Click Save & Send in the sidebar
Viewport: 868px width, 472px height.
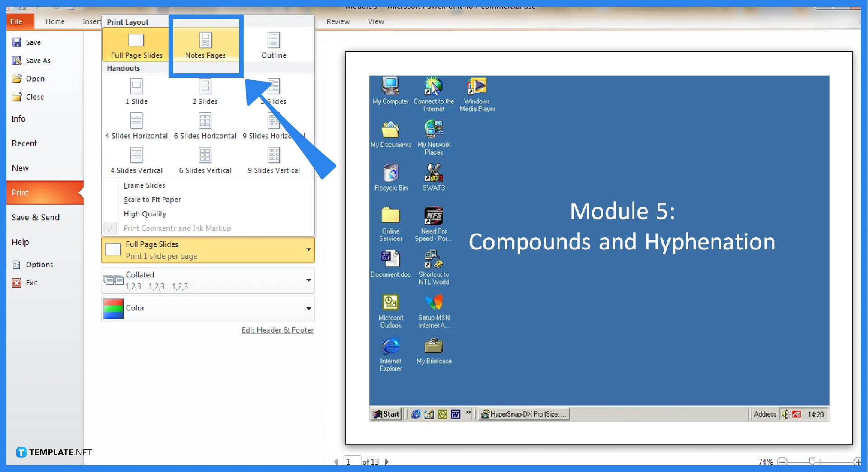click(36, 217)
